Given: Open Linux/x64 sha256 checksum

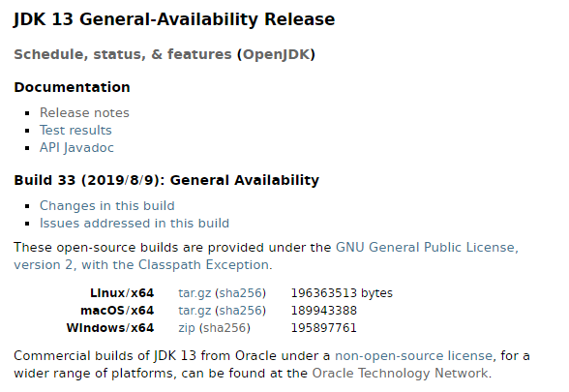Looking at the screenshot, I should 240,293.
